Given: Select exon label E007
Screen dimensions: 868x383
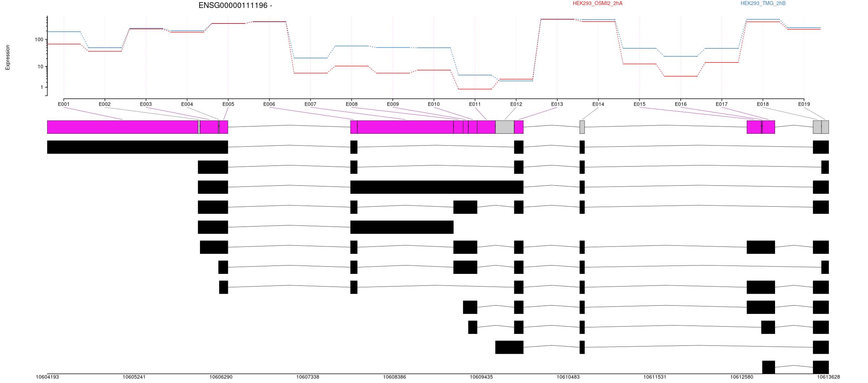Looking at the screenshot, I should [310, 104].
